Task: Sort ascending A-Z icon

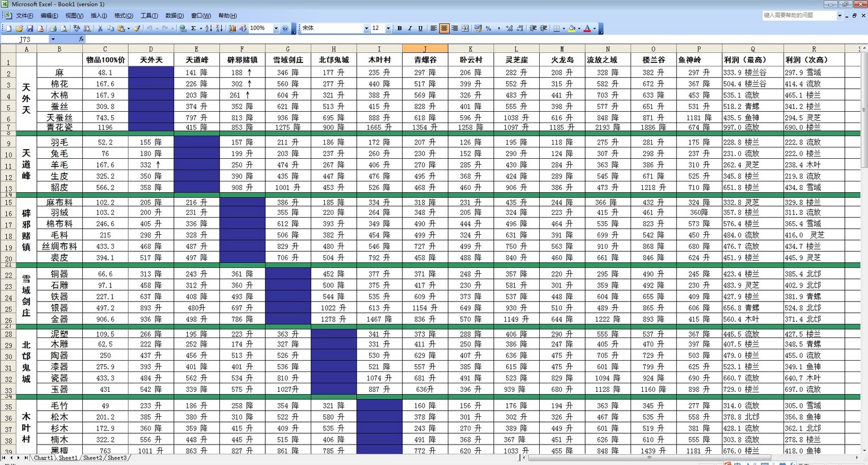Action: tap(208, 28)
